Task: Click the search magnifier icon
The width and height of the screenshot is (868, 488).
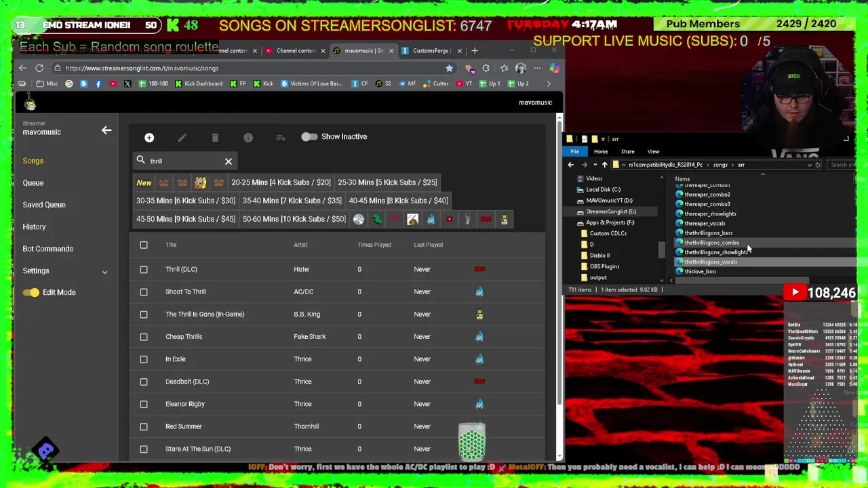Action: pos(141,161)
